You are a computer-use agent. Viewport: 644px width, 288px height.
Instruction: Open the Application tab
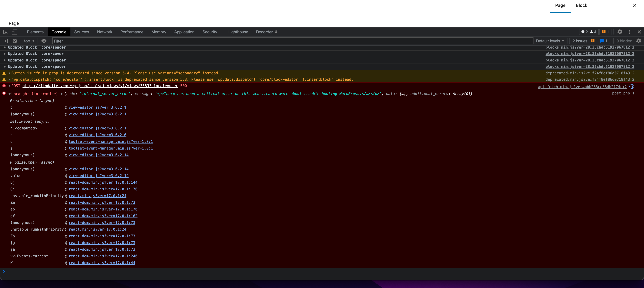(x=184, y=32)
